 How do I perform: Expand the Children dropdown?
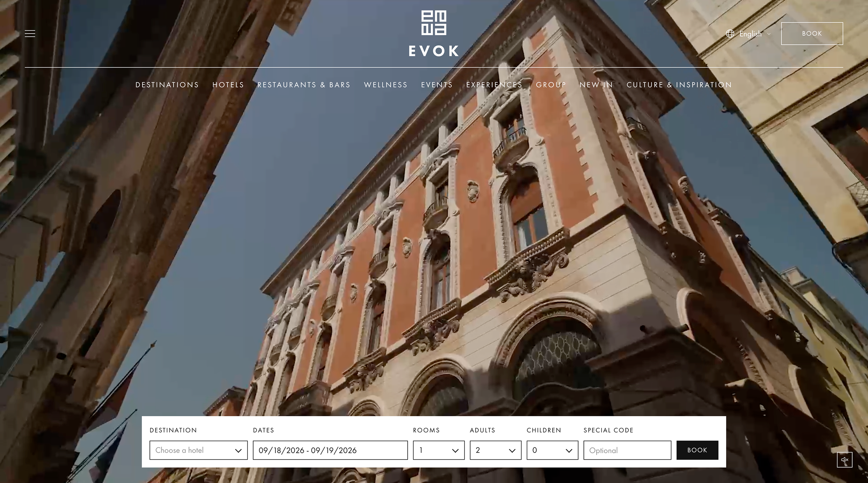click(x=553, y=450)
